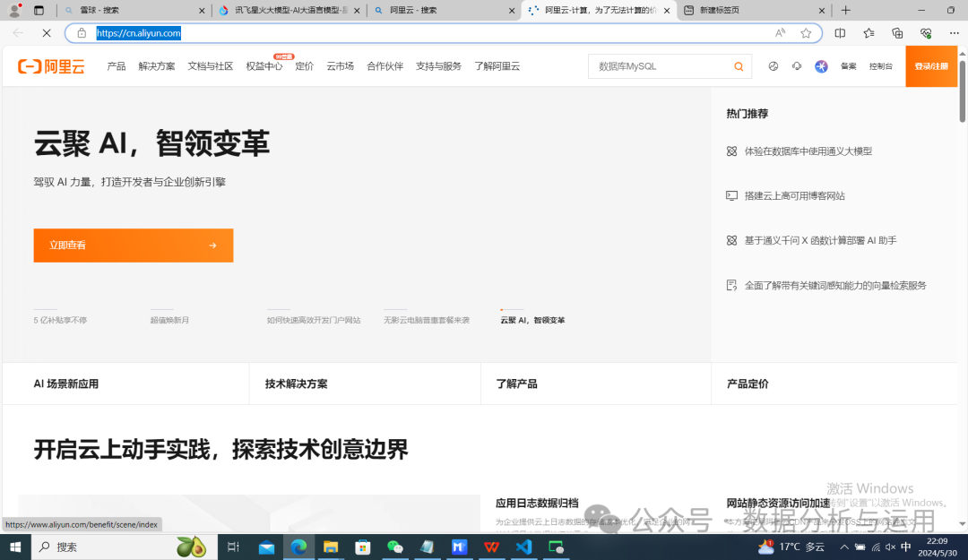Click the browser address bar URL
Viewport: 968px width, 560px height.
pos(138,33)
